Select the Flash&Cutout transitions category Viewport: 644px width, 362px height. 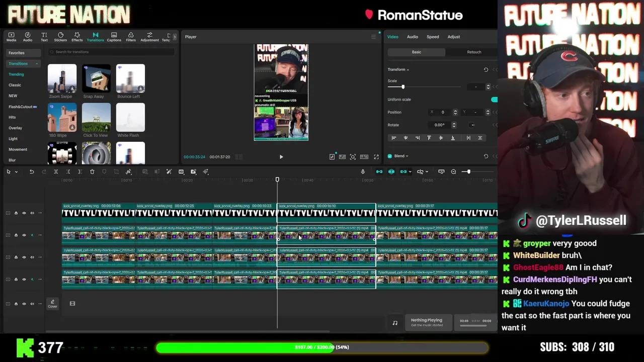pos(23,107)
